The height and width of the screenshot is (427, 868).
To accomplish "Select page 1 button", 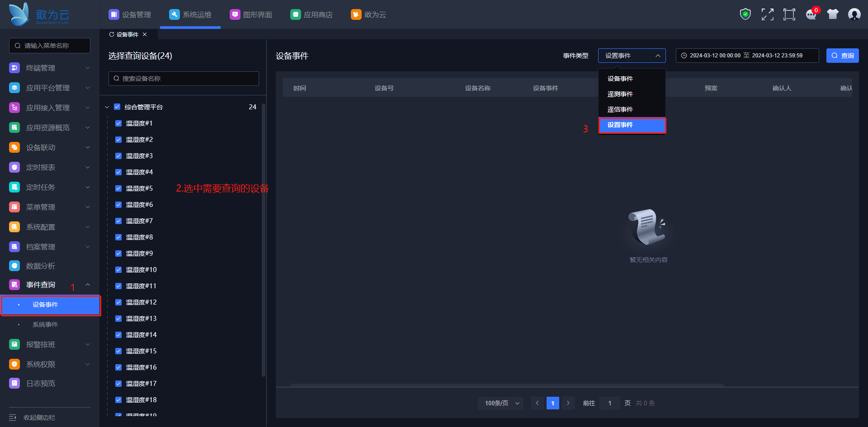I will pos(553,403).
